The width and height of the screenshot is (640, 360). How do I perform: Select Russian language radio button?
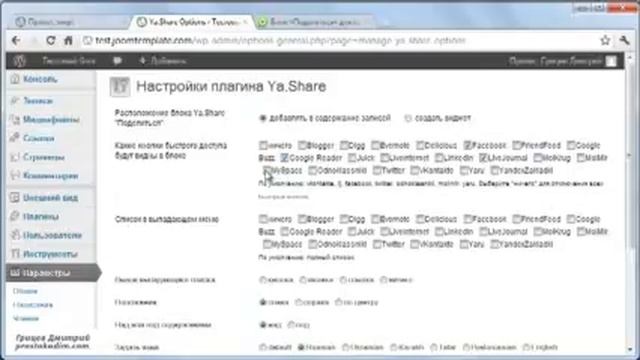(x=301, y=347)
